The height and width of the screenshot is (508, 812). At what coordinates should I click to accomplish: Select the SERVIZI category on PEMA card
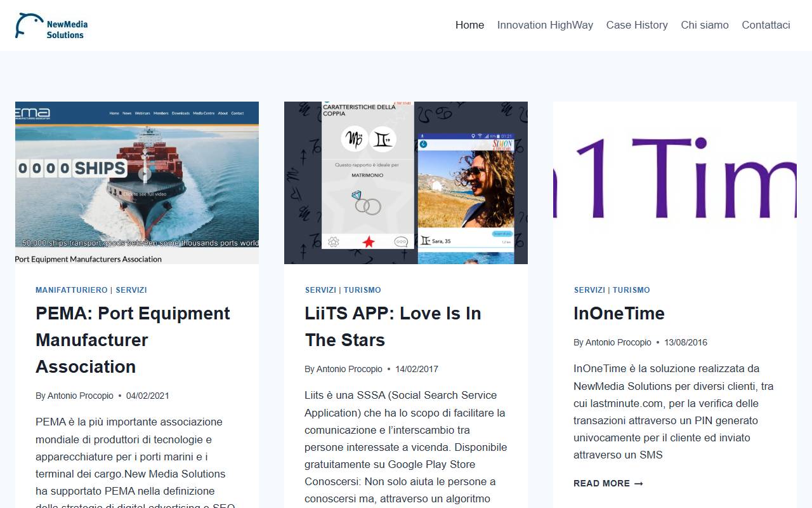pyautogui.click(x=131, y=290)
